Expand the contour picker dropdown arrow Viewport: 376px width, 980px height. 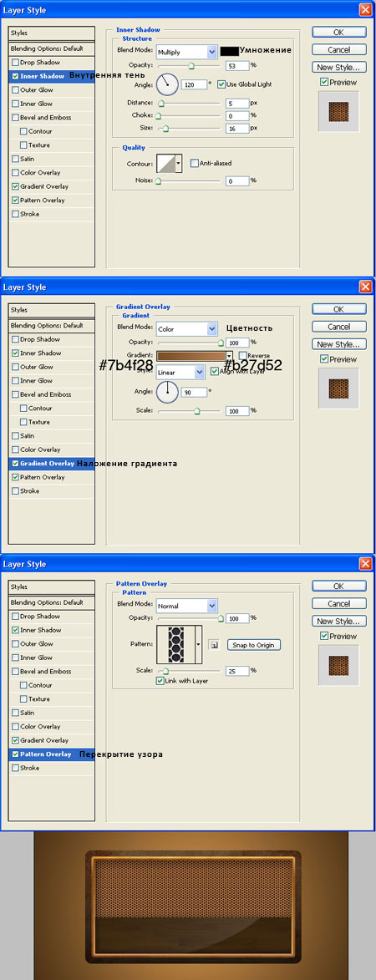click(x=179, y=164)
